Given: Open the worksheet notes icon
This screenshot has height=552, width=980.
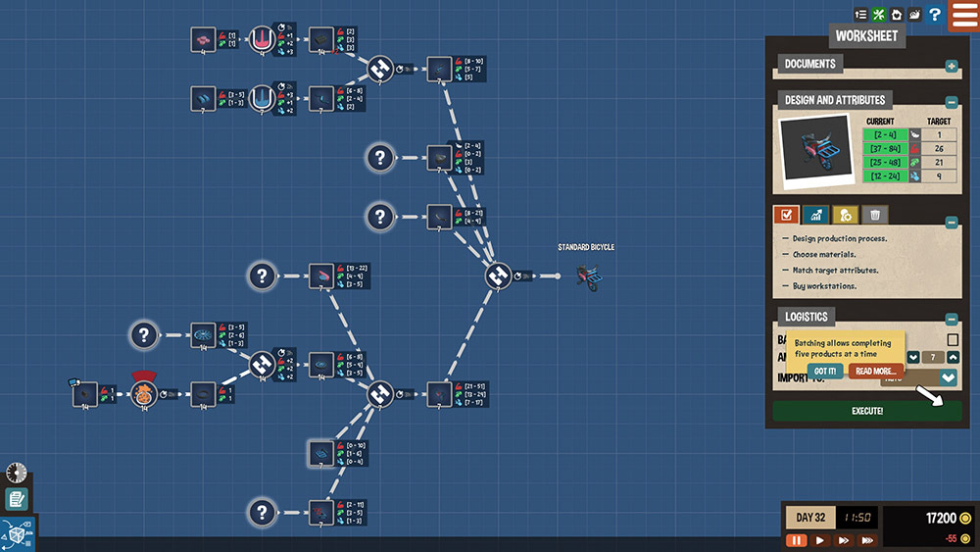Looking at the screenshot, I should [17, 499].
